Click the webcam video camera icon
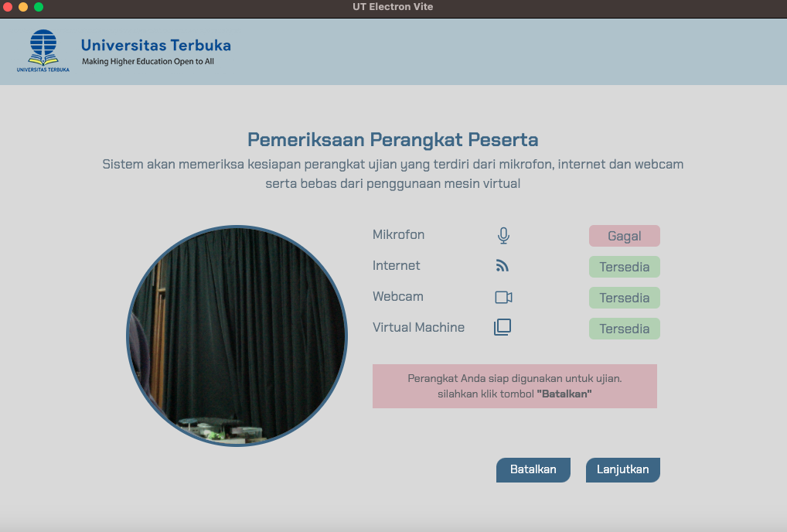The height and width of the screenshot is (532, 787). tap(503, 297)
